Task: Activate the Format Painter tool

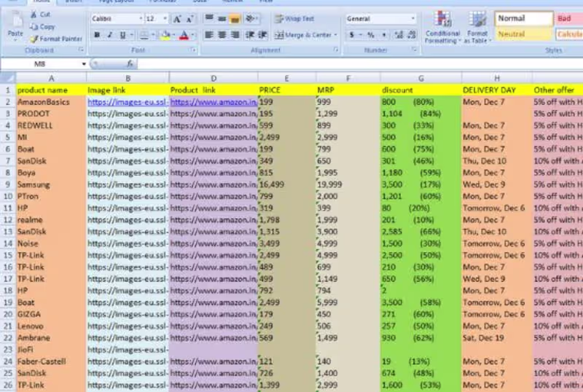Action: [56, 39]
